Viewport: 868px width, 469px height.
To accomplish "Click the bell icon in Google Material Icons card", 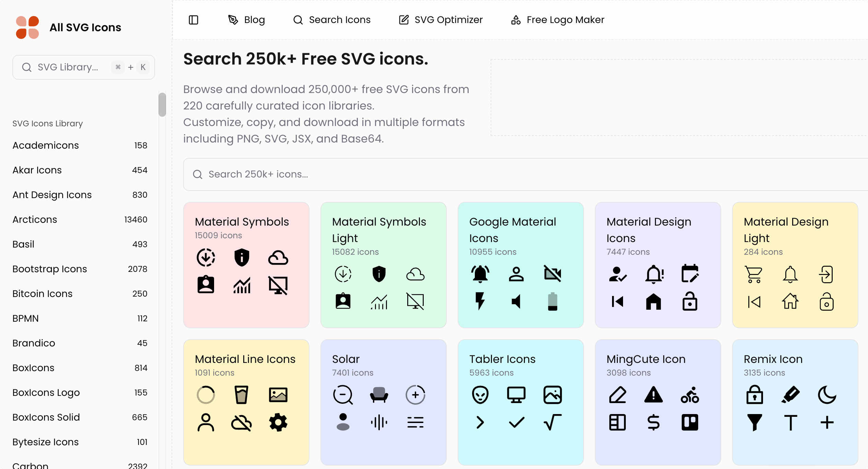I will coord(480,274).
